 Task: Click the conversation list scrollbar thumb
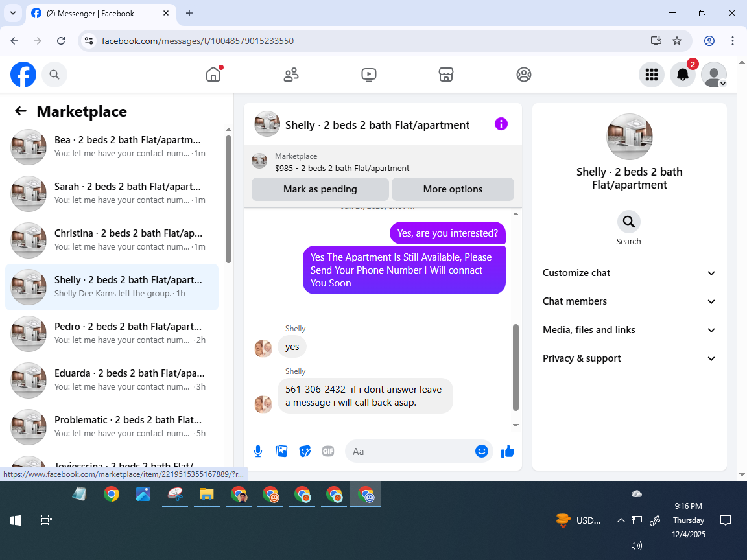pos(228,199)
